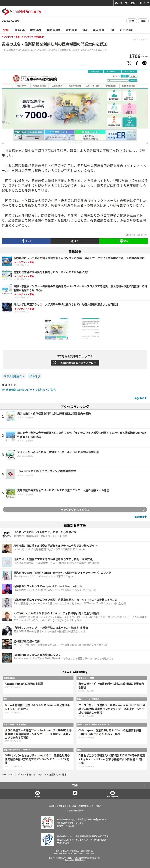
Task: Click the 検索 button
Action: coord(131,21)
